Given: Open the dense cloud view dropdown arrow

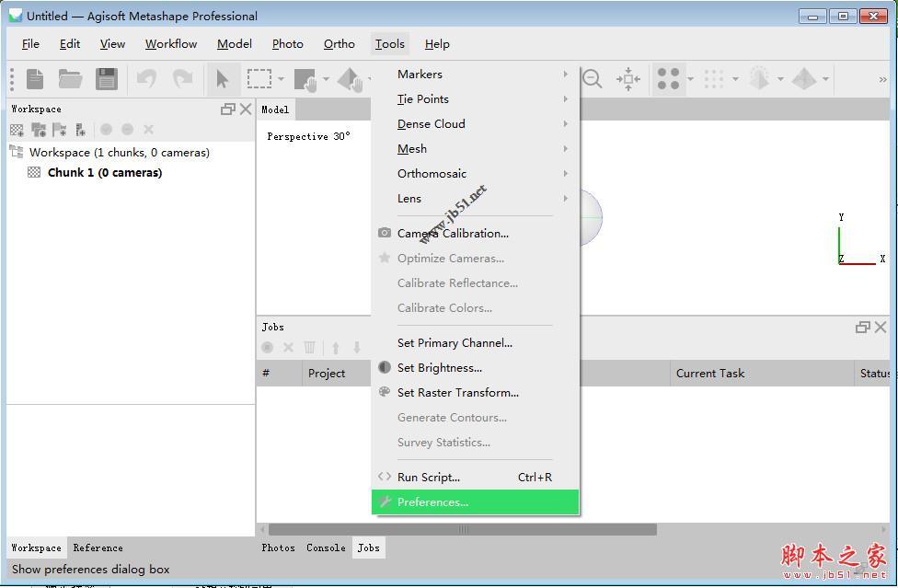Looking at the screenshot, I should coord(735,79).
